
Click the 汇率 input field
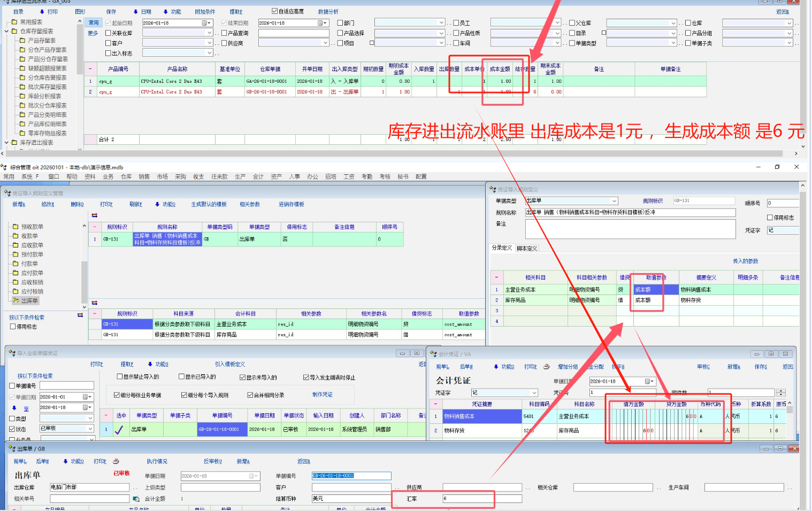[x=468, y=499]
